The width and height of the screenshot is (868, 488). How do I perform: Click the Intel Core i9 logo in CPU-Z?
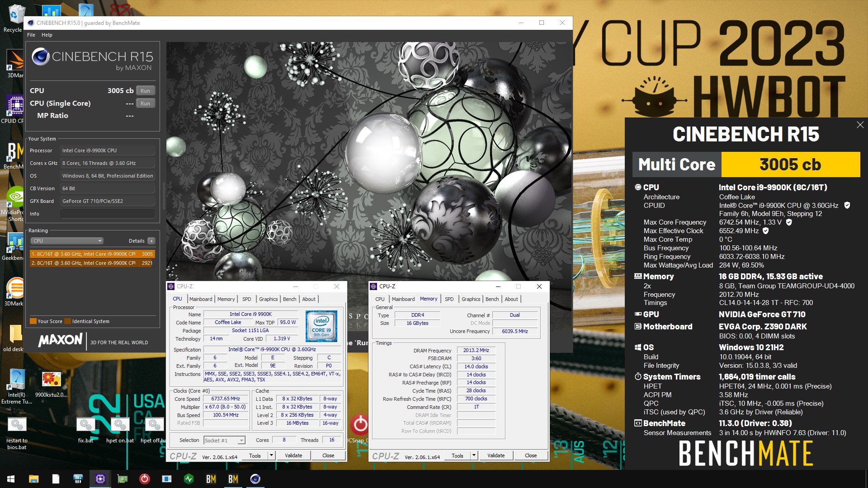[321, 326]
